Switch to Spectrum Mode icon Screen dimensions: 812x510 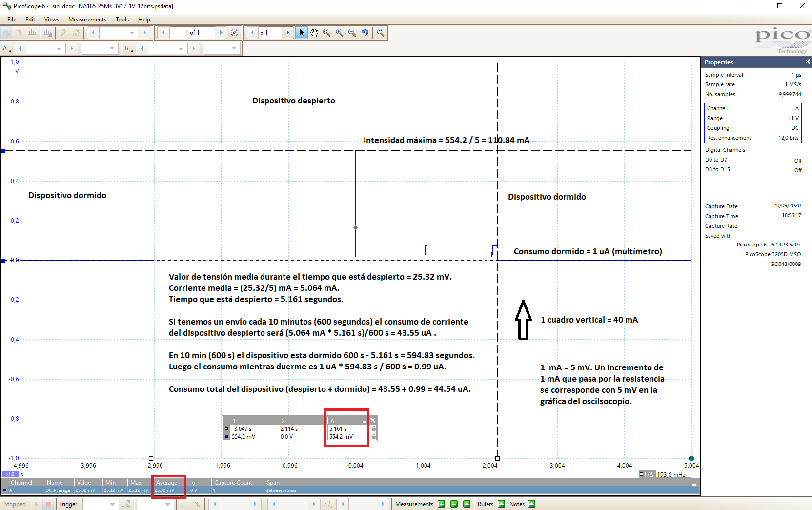[x=32, y=33]
